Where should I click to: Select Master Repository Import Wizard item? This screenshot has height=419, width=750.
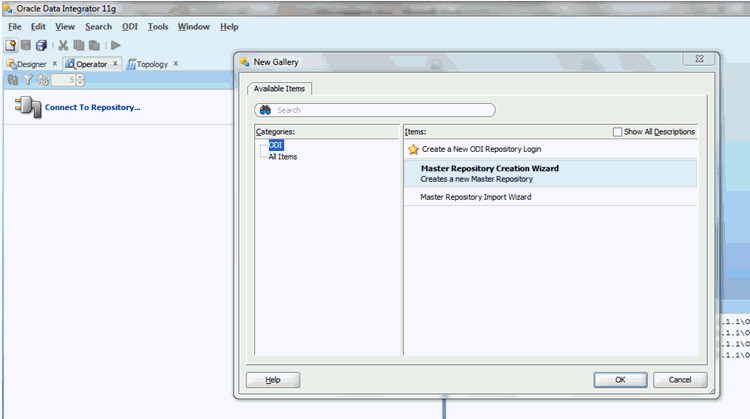coord(551,197)
